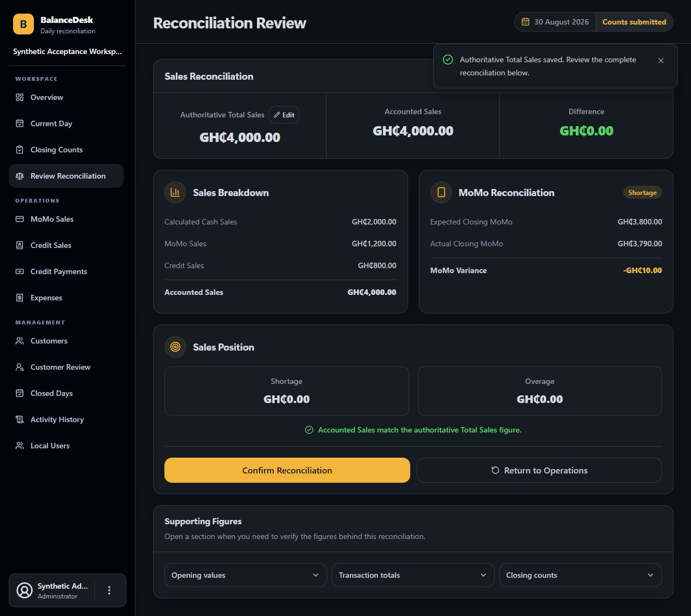Click the Expenses receipt icon
691x616 pixels.
click(20, 298)
